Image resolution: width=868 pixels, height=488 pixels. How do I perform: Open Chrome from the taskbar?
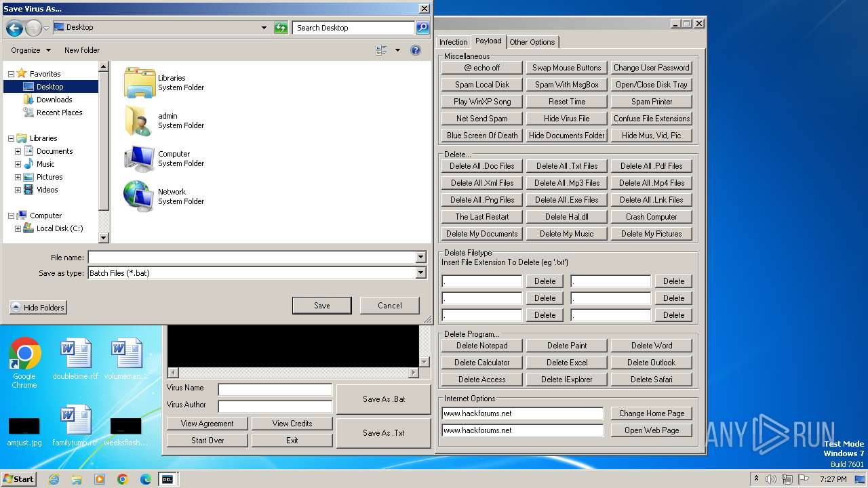[122, 479]
